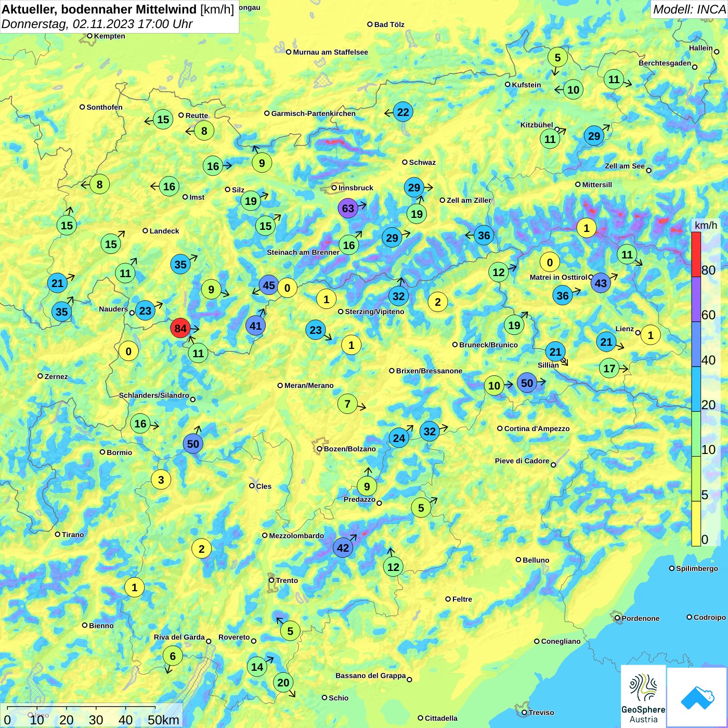Pick the blue 40–60 legend segment
Viewport: 728px width, 728px height.
tap(696, 344)
